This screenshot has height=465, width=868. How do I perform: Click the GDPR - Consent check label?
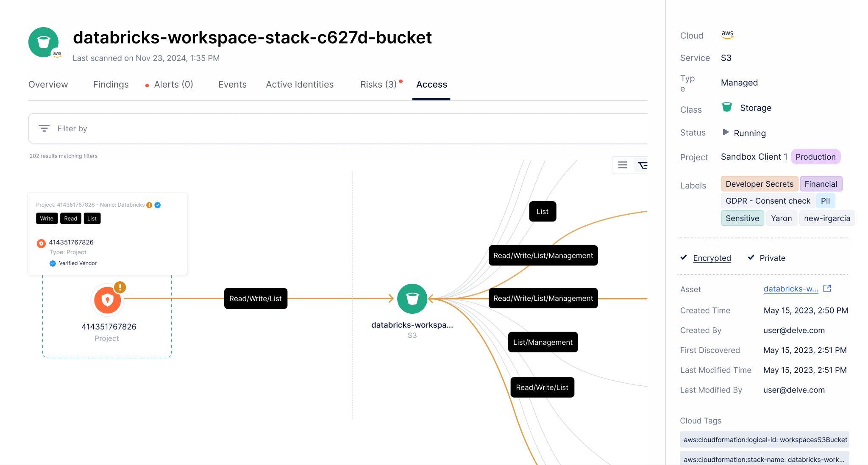tap(768, 201)
